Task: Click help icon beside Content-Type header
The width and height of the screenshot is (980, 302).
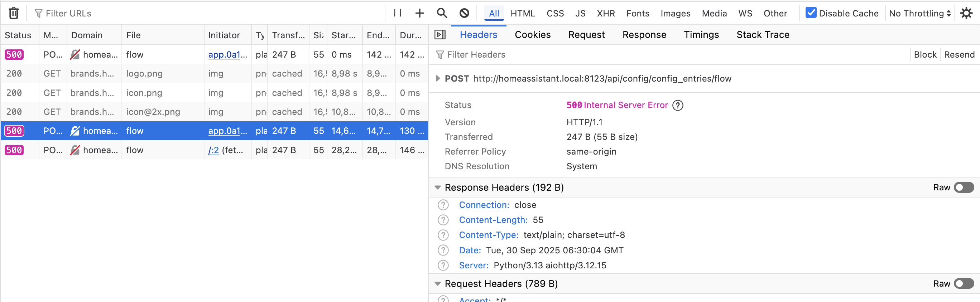Action: [443, 235]
